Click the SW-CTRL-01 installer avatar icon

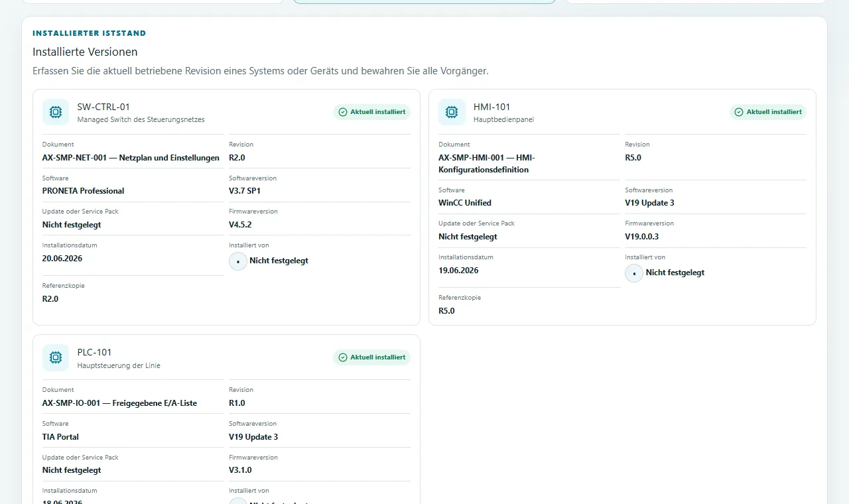(x=238, y=261)
